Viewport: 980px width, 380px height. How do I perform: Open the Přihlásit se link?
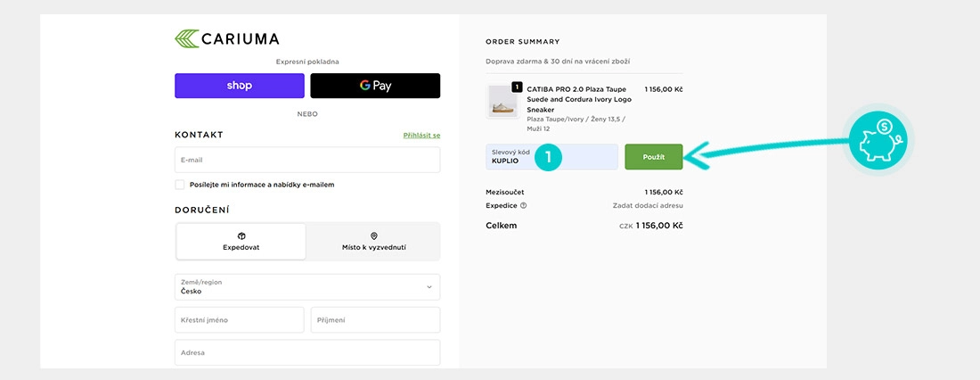click(422, 136)
